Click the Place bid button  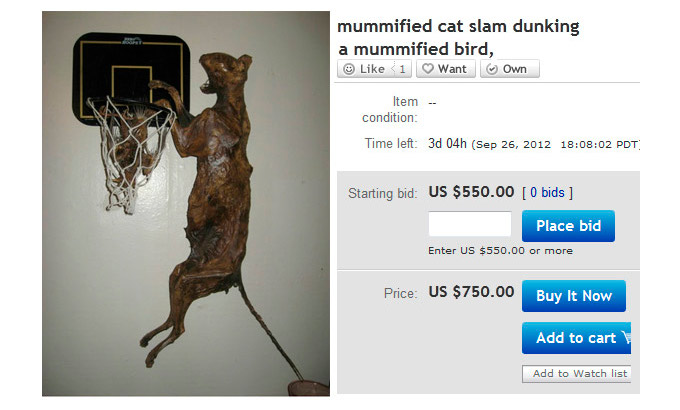click(568, 226)
